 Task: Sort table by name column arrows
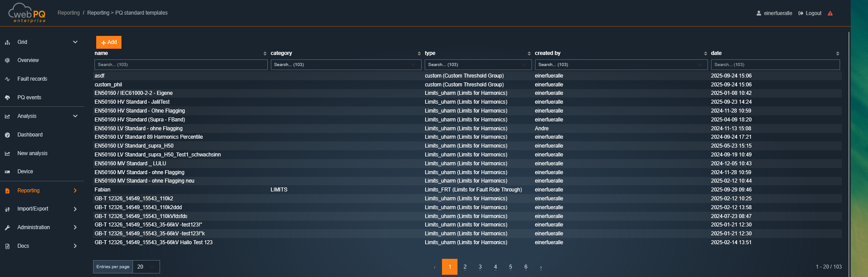pos(265,54)
